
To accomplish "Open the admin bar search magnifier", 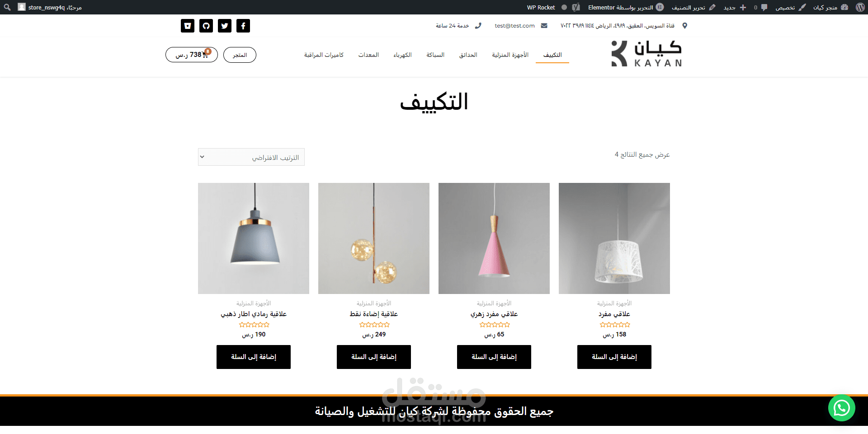I will coord(7,7).
